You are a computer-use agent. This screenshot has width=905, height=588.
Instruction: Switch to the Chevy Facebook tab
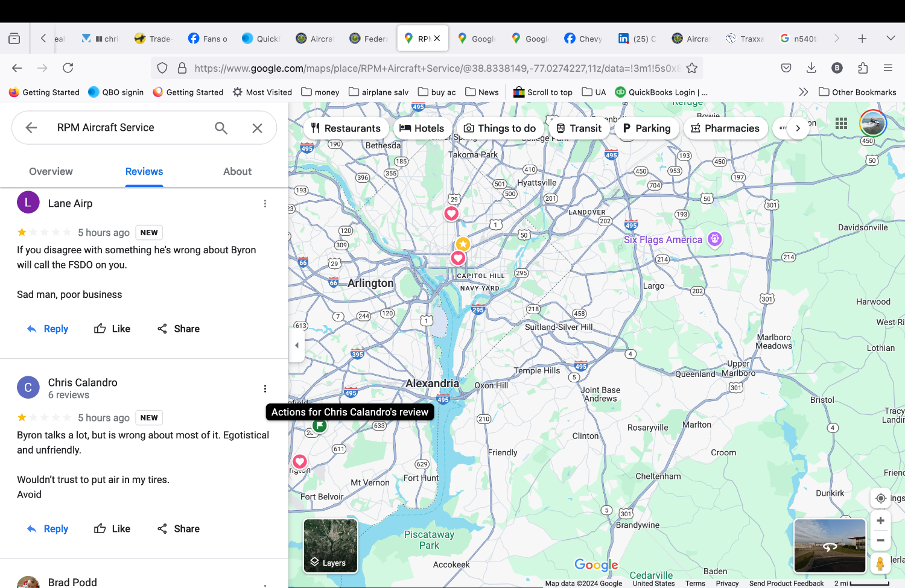click(583, 39)
